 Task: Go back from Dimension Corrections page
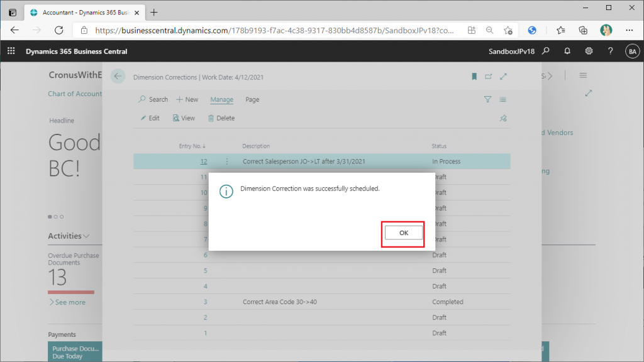[118, 76]
